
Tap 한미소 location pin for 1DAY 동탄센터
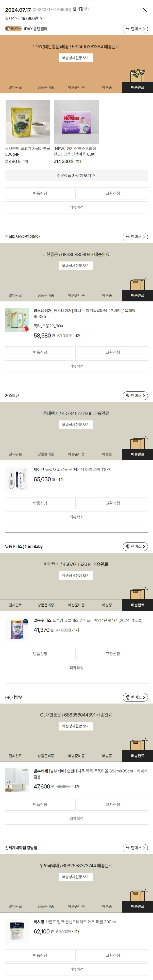(x=135, y=29)
